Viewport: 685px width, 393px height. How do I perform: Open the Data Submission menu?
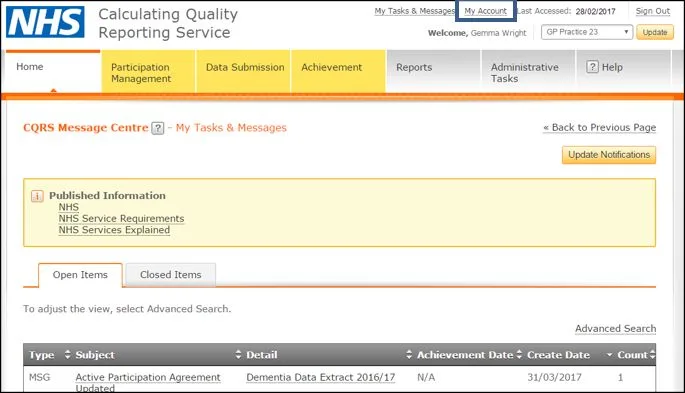coord(243,72)
